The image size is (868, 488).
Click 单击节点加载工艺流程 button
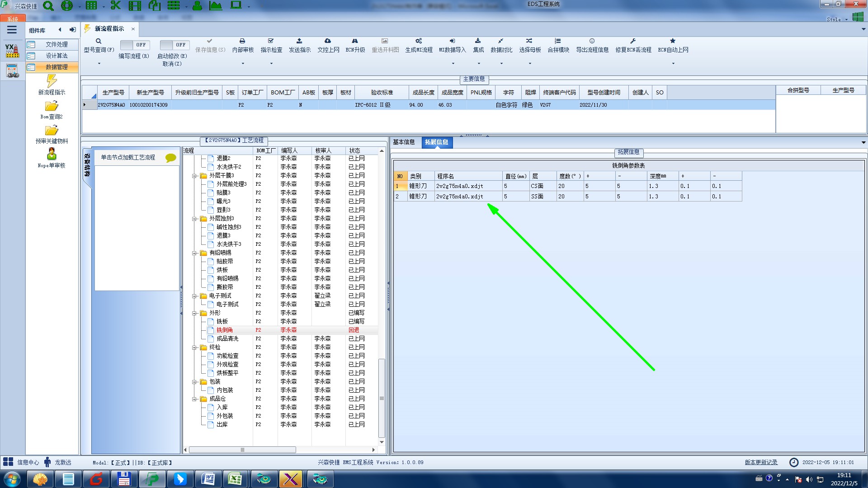128,157
